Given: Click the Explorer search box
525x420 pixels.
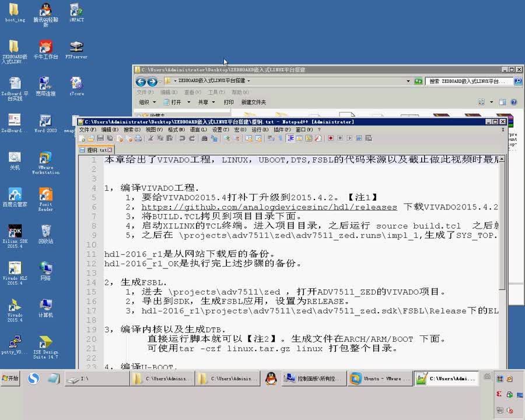Looking at the screenshot, I should click(470, 81).
